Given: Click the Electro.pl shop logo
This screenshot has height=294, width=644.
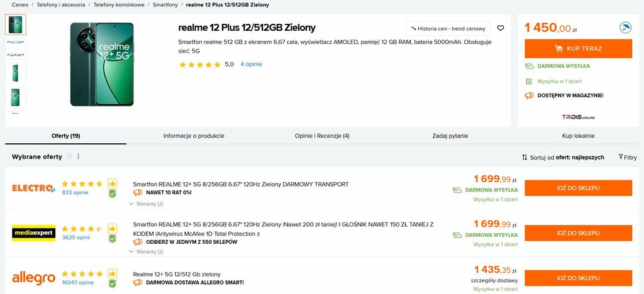Looking at the screenshot, I should (33, 188).
